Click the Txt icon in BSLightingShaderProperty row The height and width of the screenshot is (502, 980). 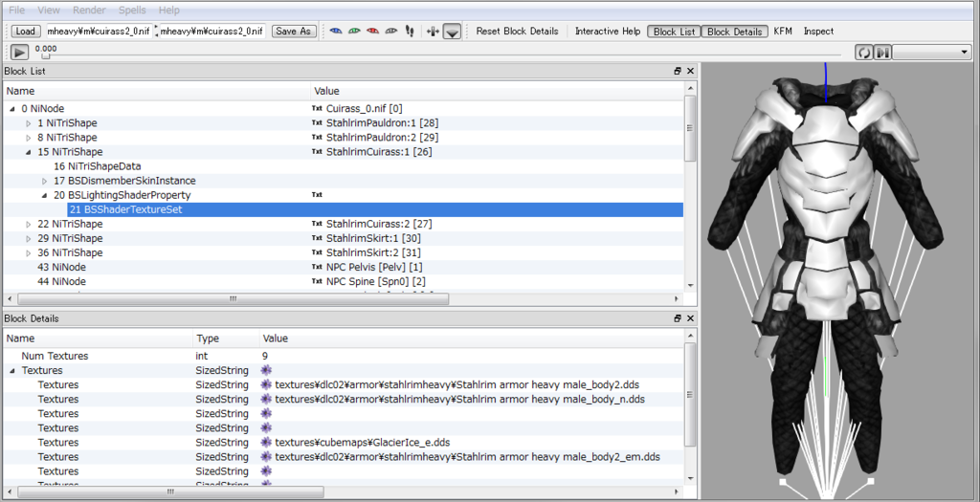point(317,195)
